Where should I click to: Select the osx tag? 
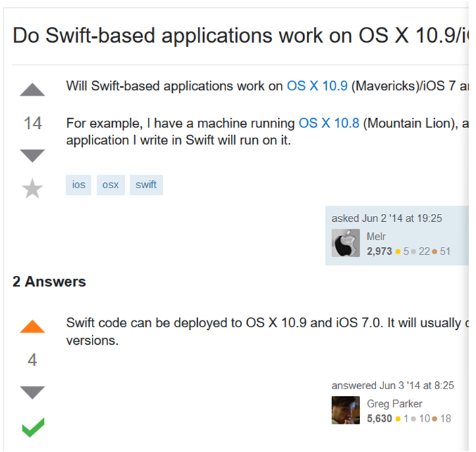coord(111,184)
